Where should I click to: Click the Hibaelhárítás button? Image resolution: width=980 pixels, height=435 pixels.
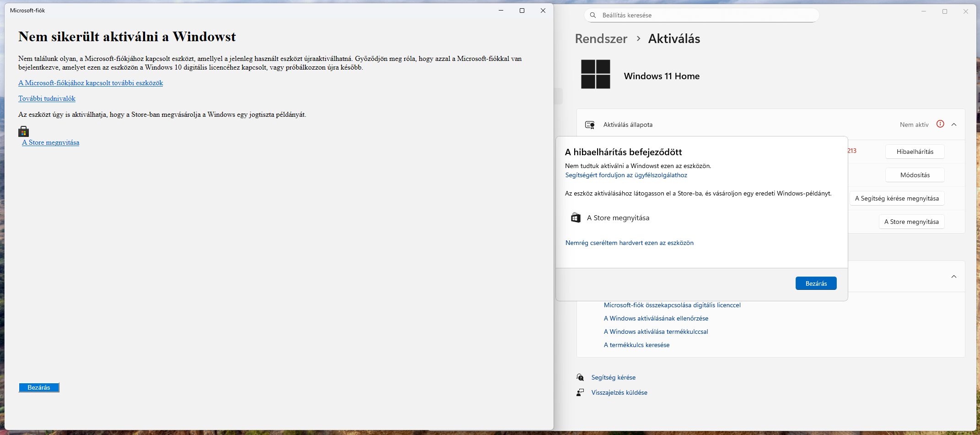pos(915,152)
